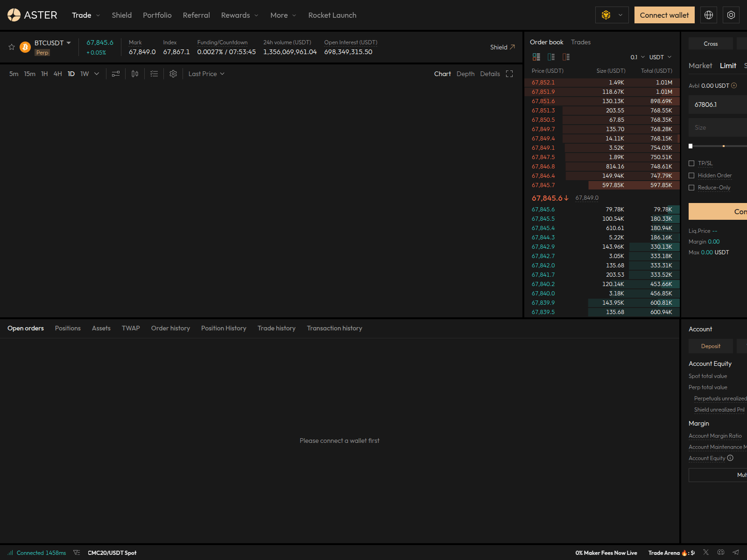The width and height of the screenshot is (747, 560).
Task: Expand the Last Price dropdown
Action: [206, 74]
